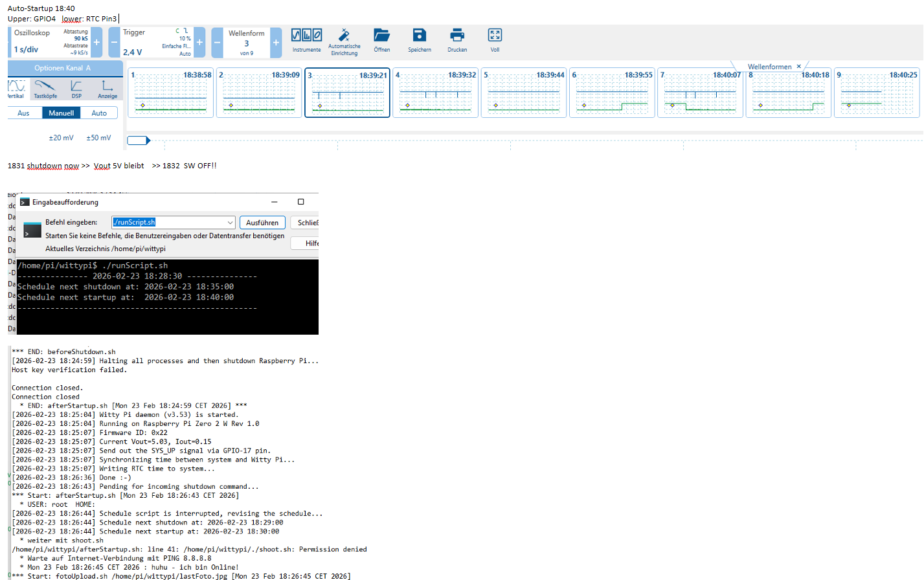
Task: Select Manuell range mode
Action: pyautogui.click(x=62, y=113)
